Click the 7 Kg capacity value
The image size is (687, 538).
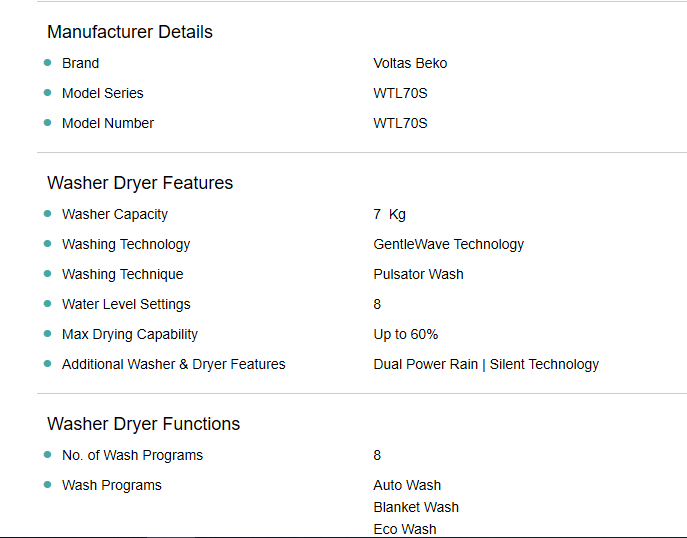coord(390,215)
